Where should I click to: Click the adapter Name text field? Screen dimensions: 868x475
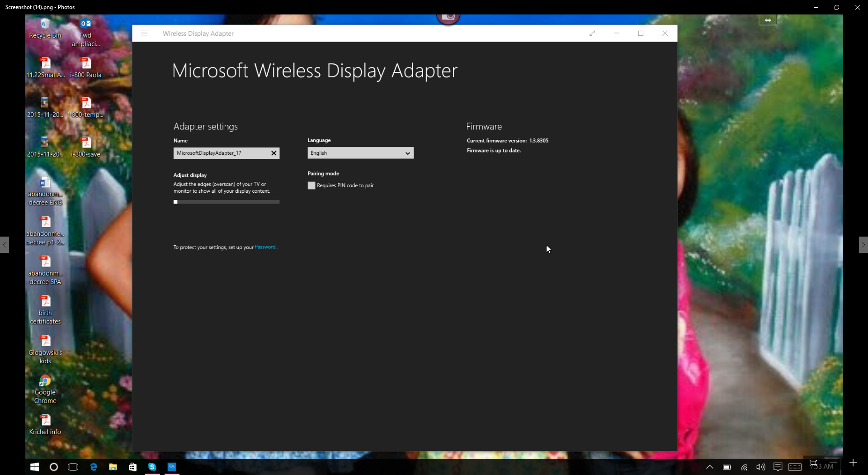pos(226,153)
